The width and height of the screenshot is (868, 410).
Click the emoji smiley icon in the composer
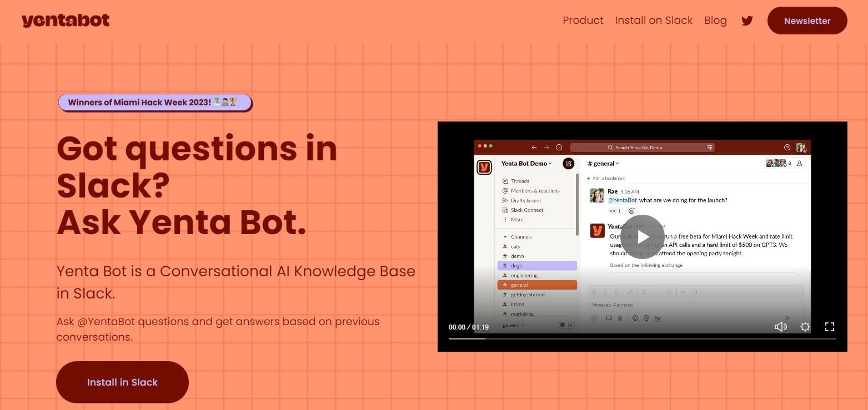click(635, 318)
